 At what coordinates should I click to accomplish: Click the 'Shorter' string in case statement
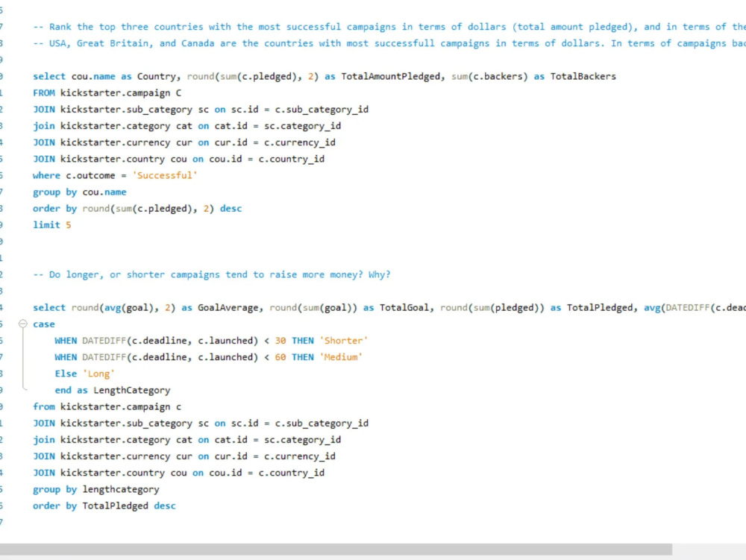pyautogui.click(x=343, y=340)
